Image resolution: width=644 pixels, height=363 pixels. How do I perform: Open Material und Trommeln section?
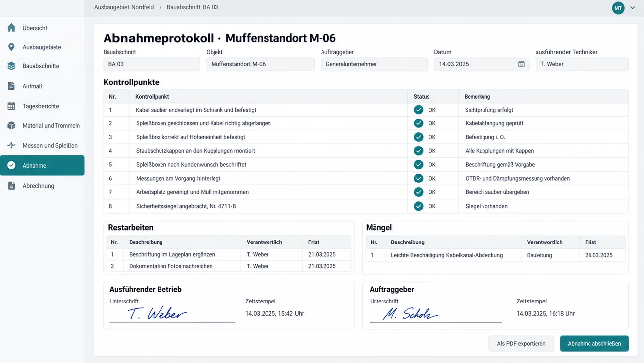click(x=42, y=125)
